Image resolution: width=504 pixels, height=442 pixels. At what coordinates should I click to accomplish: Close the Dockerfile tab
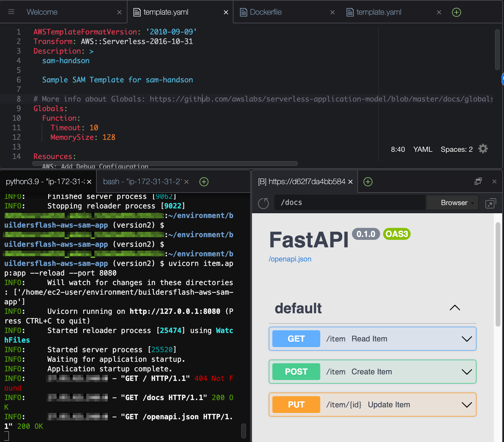pos(333,12)
